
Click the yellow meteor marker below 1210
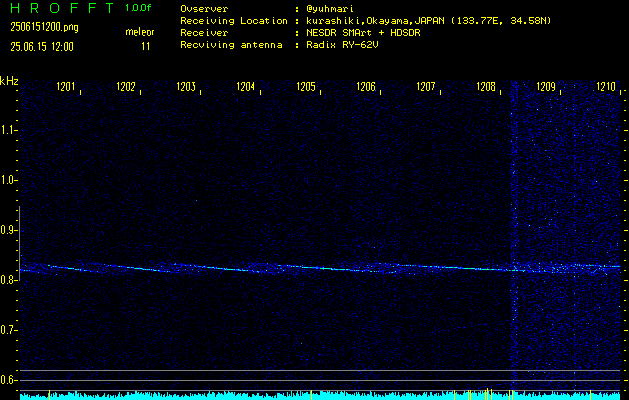click(590, 395)
